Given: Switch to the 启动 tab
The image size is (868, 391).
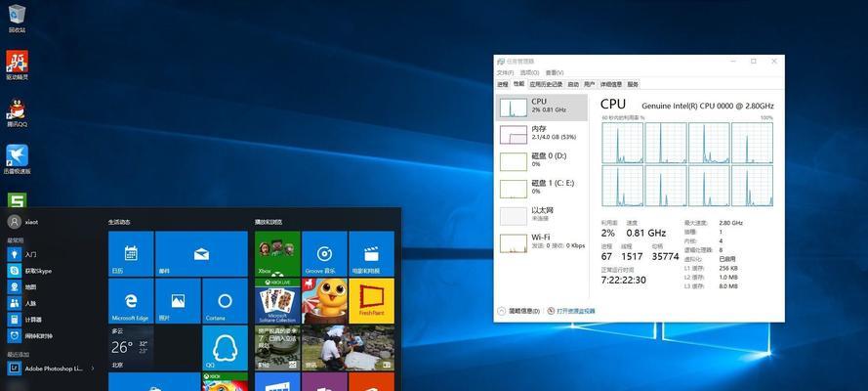Looking at the screenshot, I should (573, 84).
